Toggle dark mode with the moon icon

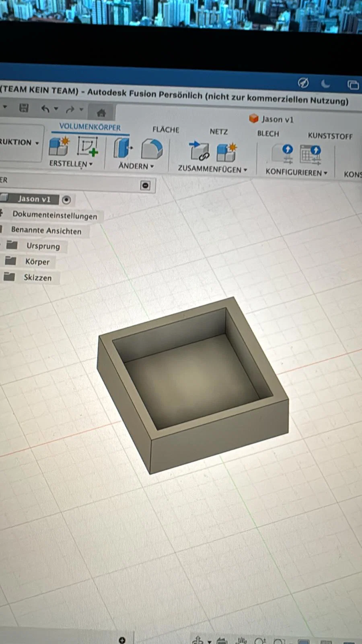click(x=326, y=84)
